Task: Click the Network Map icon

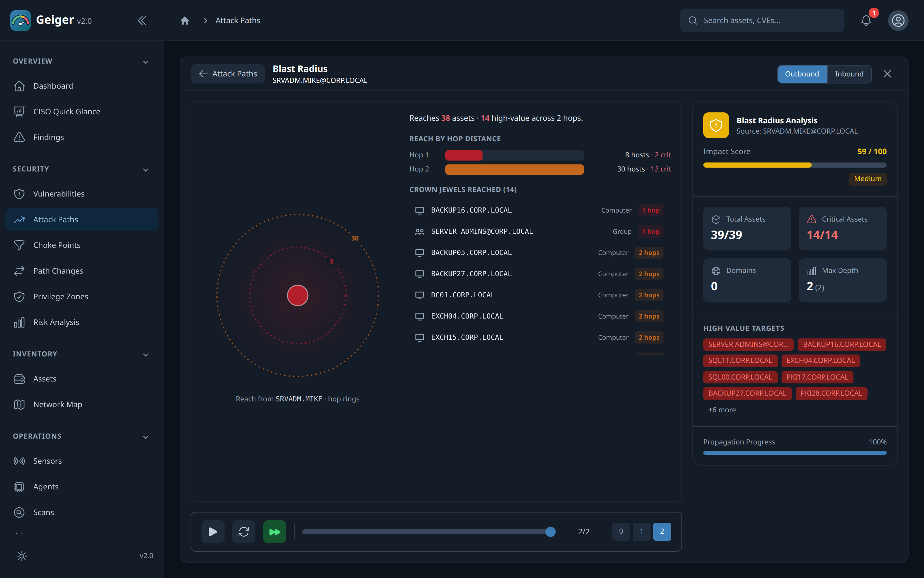Action: [x=19, y=405]
